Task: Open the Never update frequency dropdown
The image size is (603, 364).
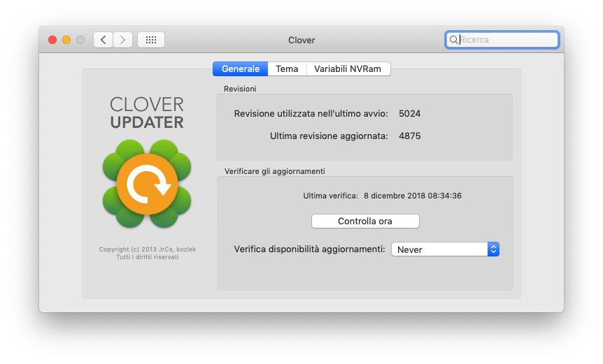Action: pyautogui.click(x=446, y=249)
